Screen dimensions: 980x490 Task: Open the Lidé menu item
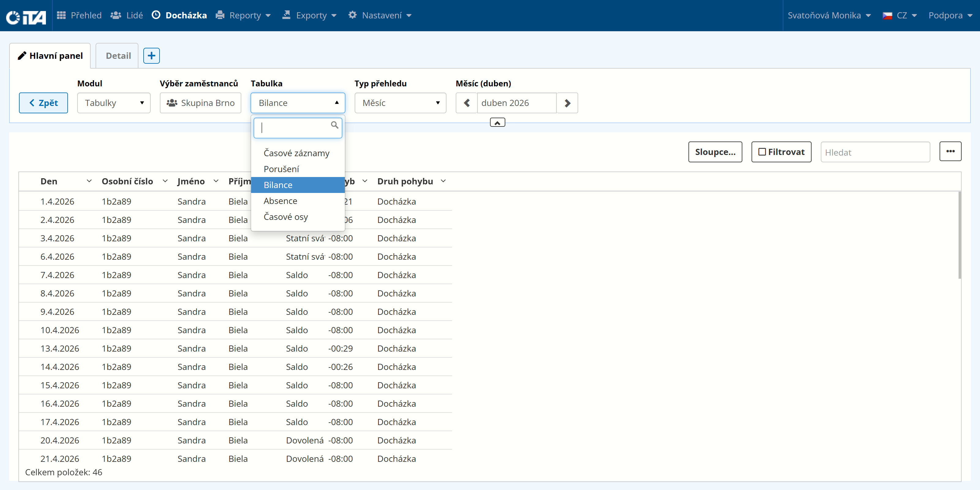127,15
